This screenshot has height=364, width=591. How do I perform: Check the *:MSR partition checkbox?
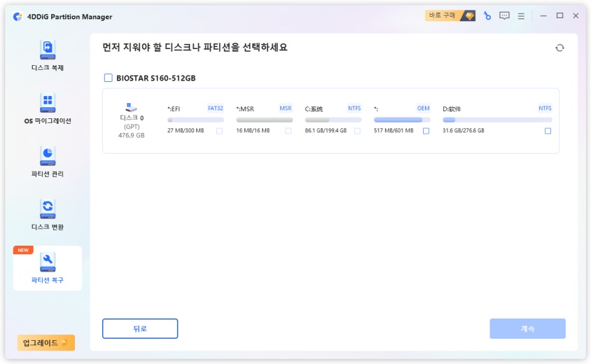coord(288,131)
